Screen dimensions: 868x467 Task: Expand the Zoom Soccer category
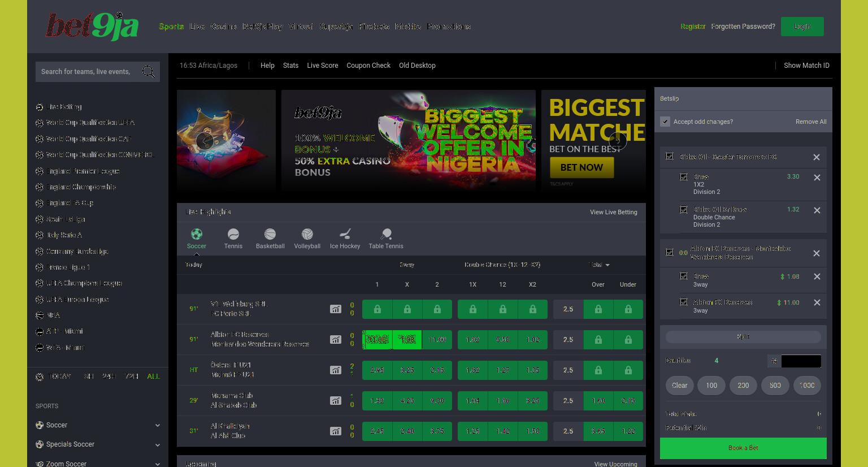coord(98,463)
